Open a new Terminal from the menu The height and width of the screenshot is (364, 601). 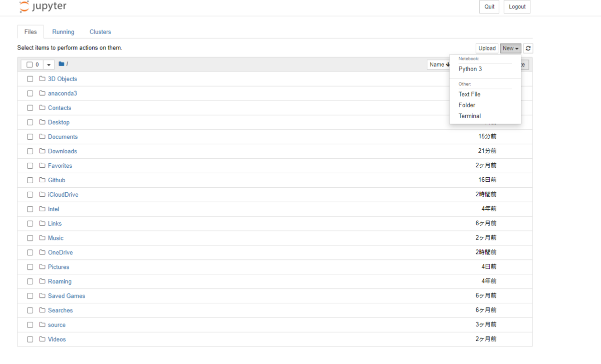tap(470, 116)
